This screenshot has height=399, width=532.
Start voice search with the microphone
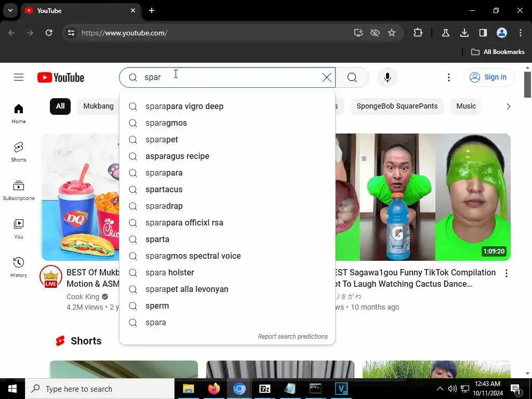tap(387, 77)
